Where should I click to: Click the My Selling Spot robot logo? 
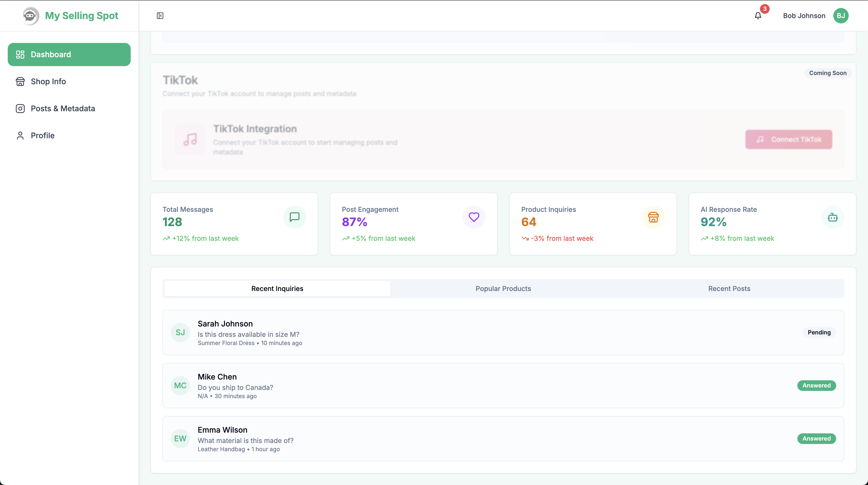[x=30, y=15]
